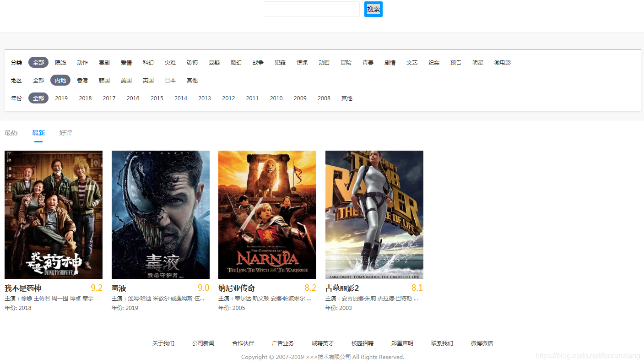Switch to the 好评 tab
This screenshot has width=644, height=364.
pos(66,133)
